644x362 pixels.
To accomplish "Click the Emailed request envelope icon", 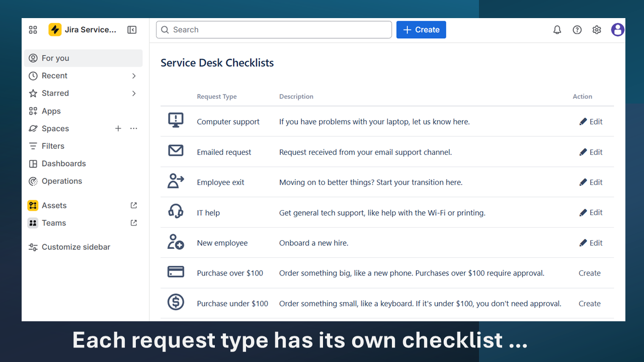I will point(176,151).
